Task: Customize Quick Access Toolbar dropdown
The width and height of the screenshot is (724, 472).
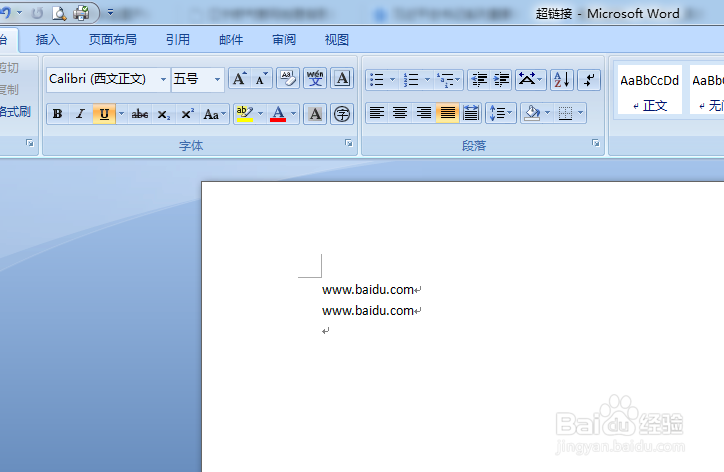Action: [110, 12]
